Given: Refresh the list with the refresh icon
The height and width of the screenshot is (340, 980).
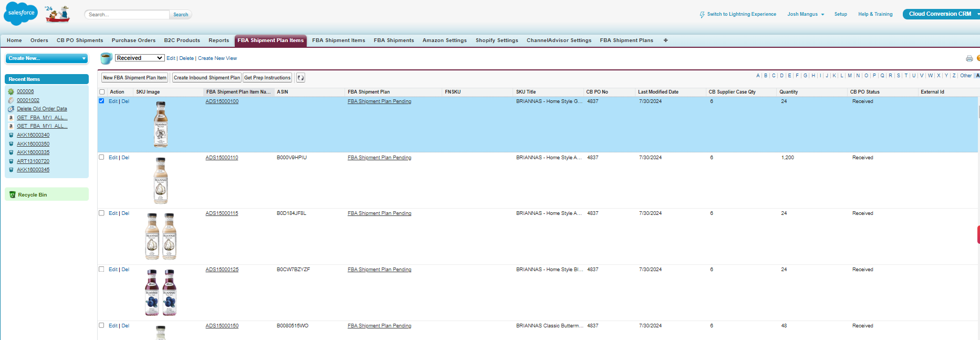Looking at the screenshot, I should click(300, 78).
